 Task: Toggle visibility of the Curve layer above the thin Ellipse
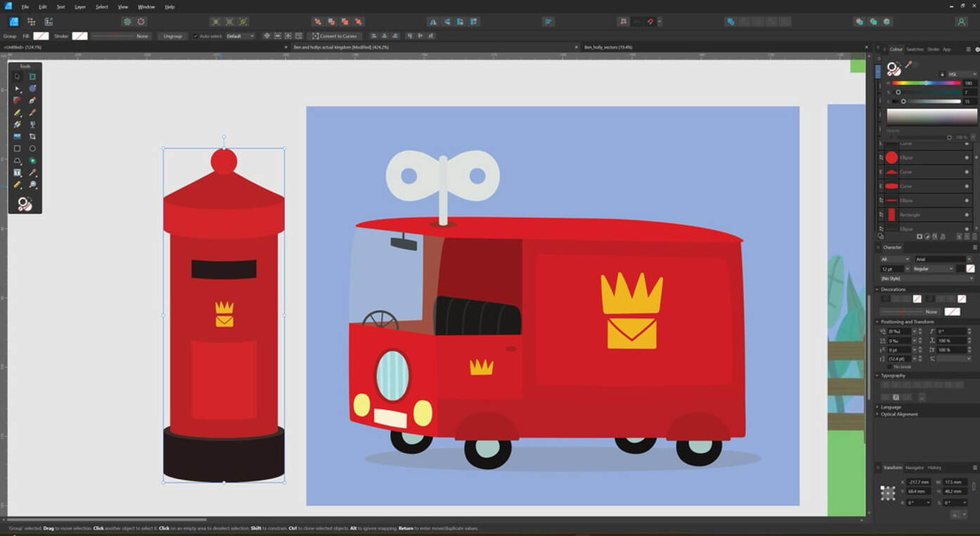967,186
